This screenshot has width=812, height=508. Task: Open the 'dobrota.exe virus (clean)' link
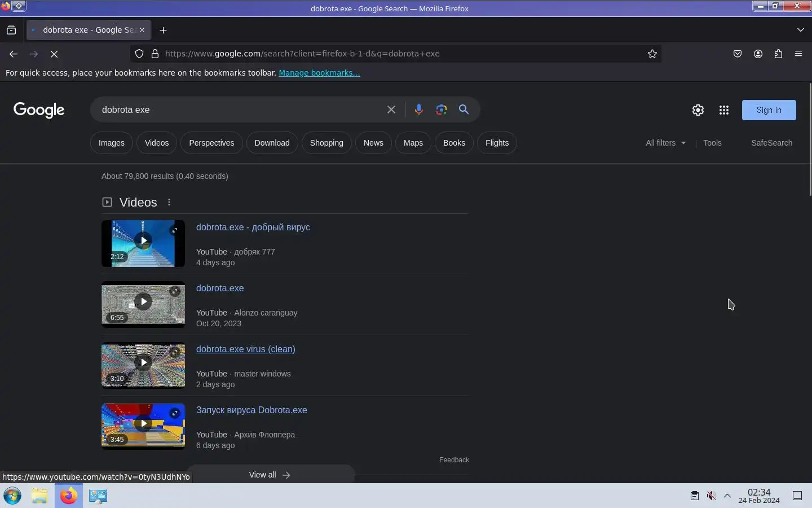[x=246, y=349]
